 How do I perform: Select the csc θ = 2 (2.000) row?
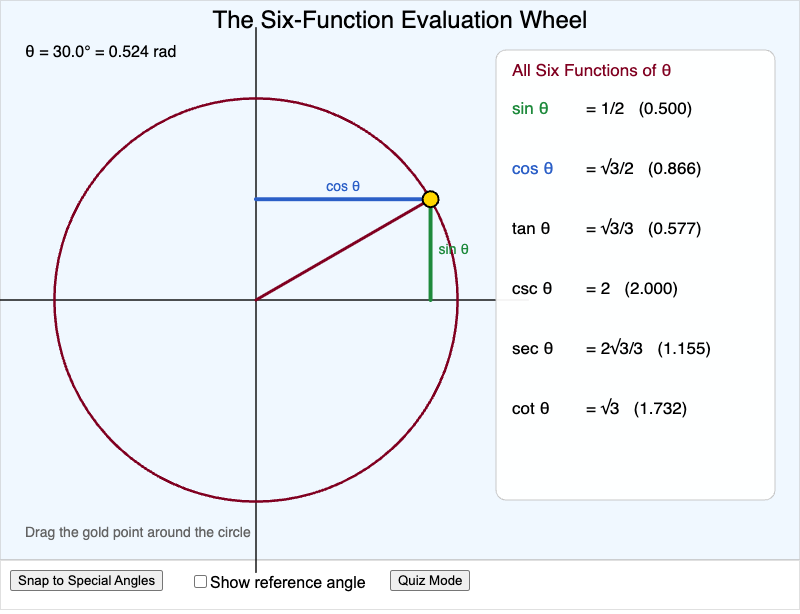(594, 288)
